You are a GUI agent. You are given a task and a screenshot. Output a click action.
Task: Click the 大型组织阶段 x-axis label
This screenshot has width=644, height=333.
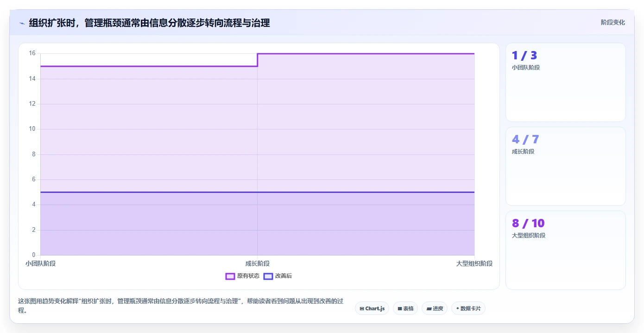tap(474, 263)
